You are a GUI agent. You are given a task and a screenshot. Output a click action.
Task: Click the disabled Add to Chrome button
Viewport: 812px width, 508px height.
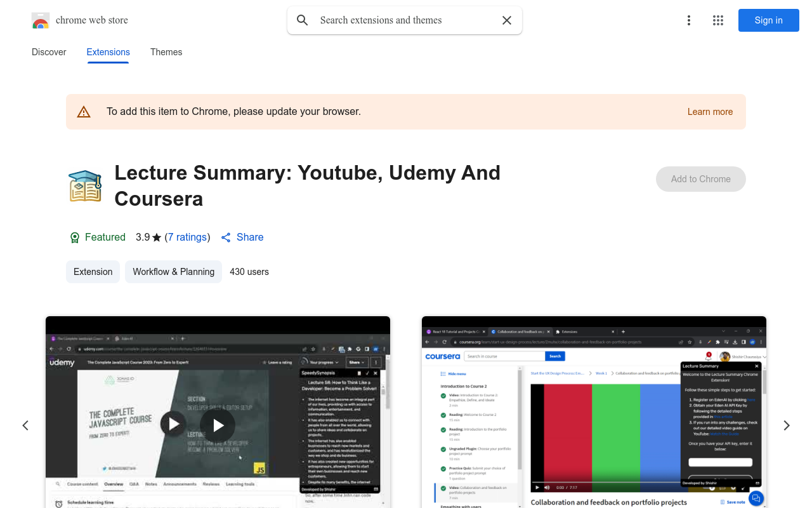tap(700, 179)
